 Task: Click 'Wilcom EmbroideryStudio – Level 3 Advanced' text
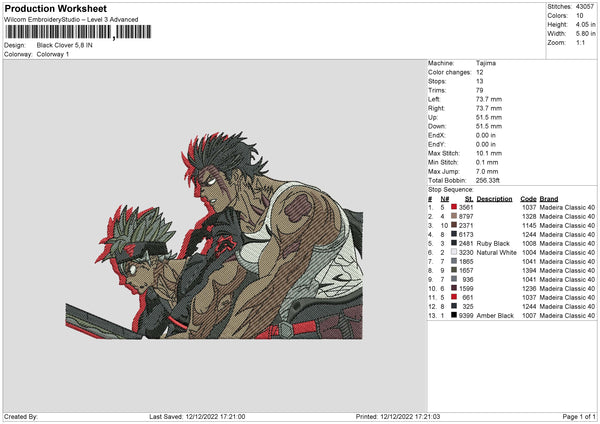click(x=71, y=20)
